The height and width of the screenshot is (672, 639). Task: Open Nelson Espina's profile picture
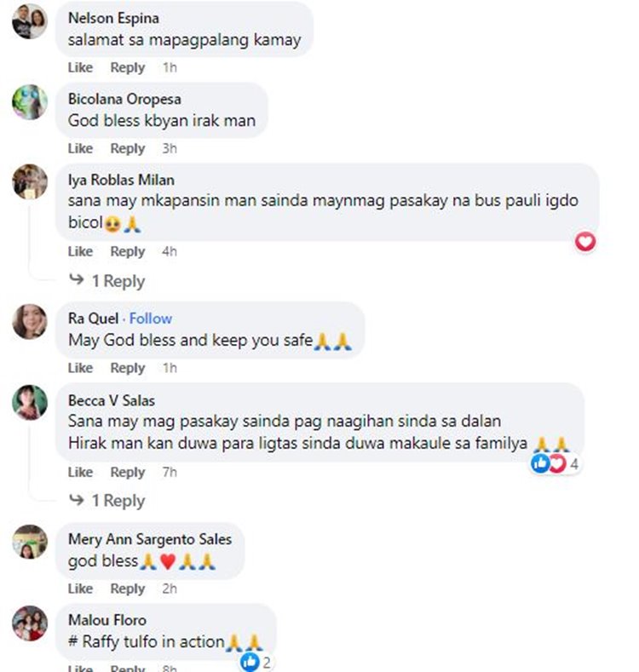tap(30, 21)
